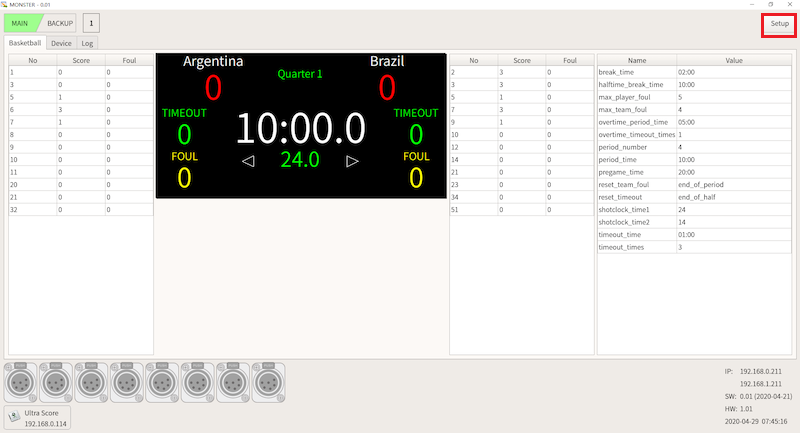Click the right shot clock arrow
The height and width of the screenshot is (433, 800).
pos(352,161)
